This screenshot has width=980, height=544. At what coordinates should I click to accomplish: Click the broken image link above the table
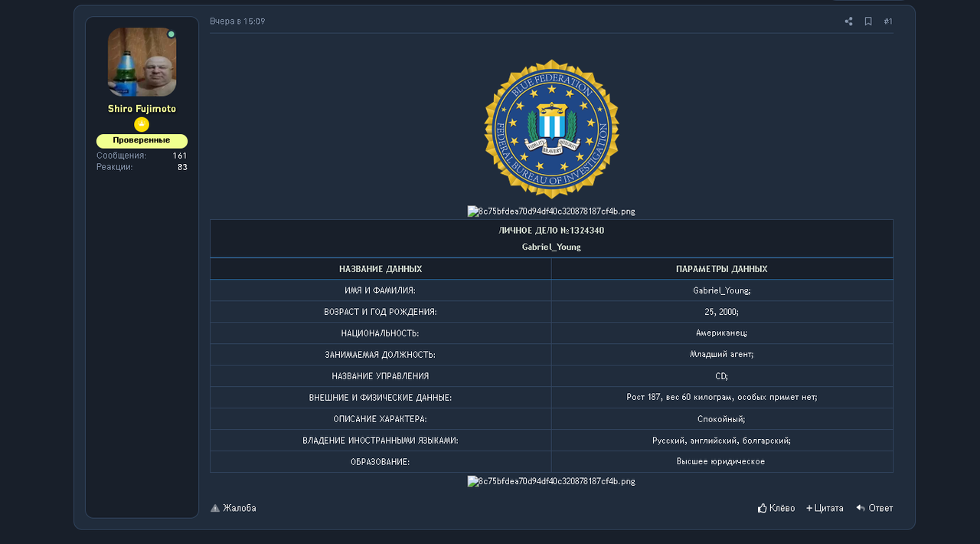(551, 211)
